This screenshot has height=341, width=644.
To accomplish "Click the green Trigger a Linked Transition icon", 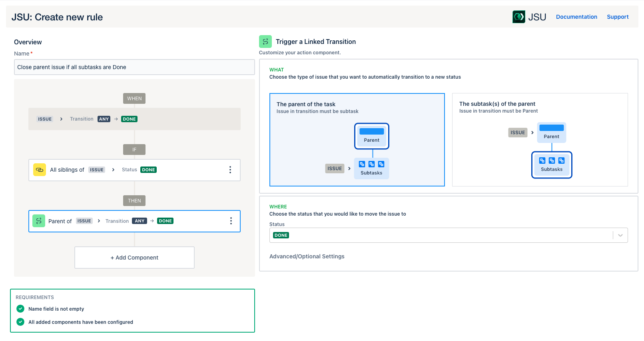I will [x=265, y=42].
